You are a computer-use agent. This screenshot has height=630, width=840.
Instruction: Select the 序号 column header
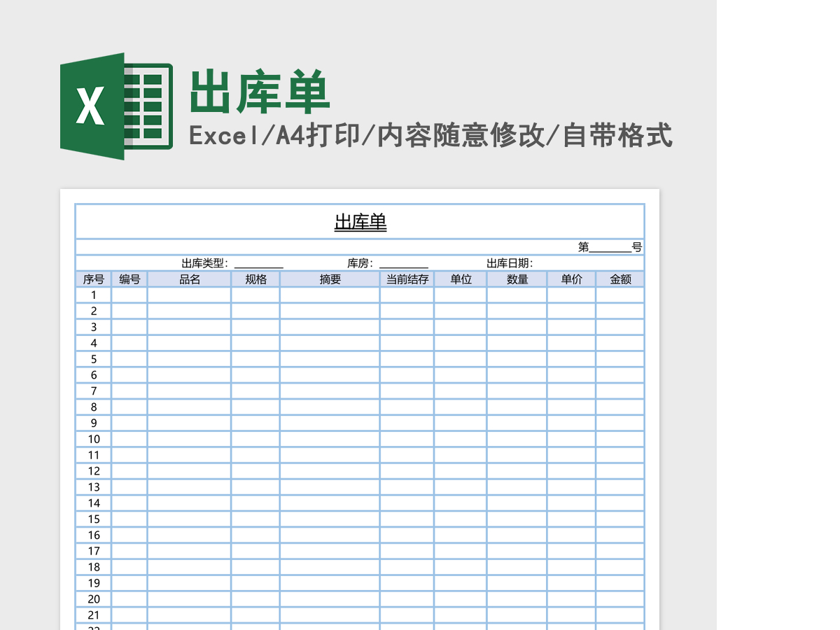click(x=94, y=279)
